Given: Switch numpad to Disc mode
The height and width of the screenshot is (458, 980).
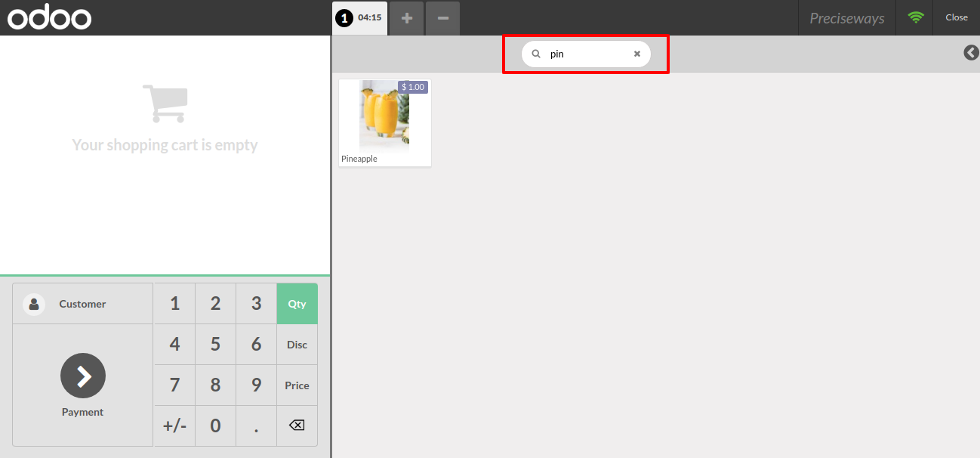Looking at the screenshot, I should [297, 345].
